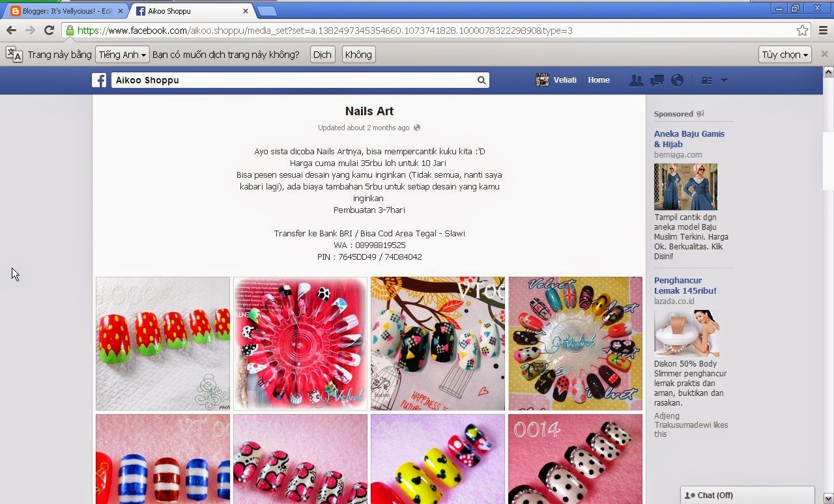Open the Tùy chọn options dropdown
The image size is (834, 504).
pos(785,55)
